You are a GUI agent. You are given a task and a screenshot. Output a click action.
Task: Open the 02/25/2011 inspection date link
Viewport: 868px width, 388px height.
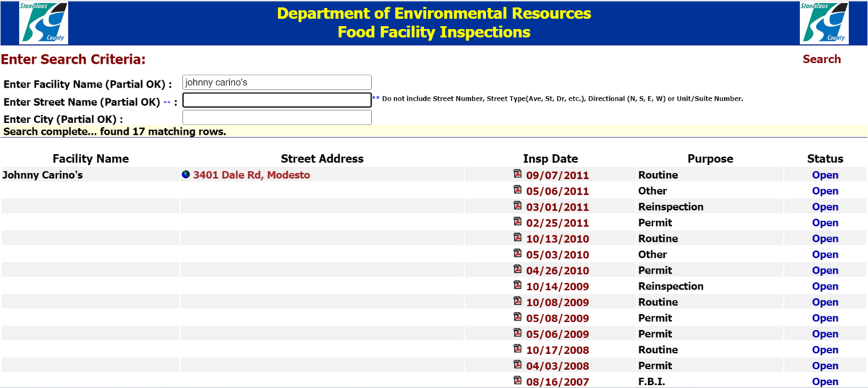pyautogui.click(x=557, y=223)
